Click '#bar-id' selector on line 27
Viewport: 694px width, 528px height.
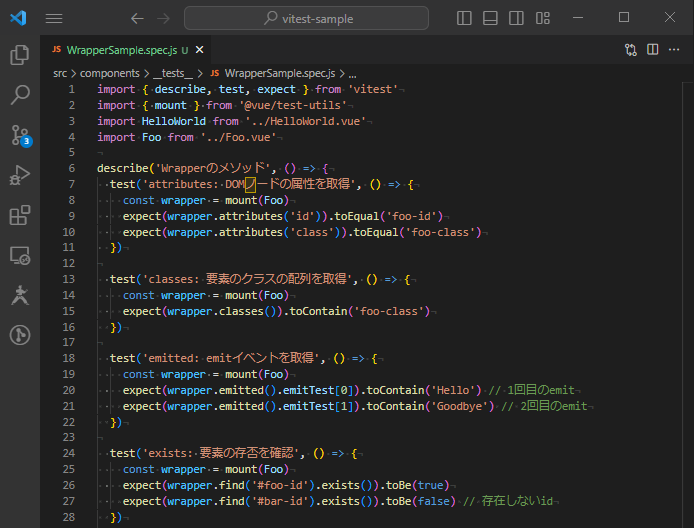click(280, 501)
